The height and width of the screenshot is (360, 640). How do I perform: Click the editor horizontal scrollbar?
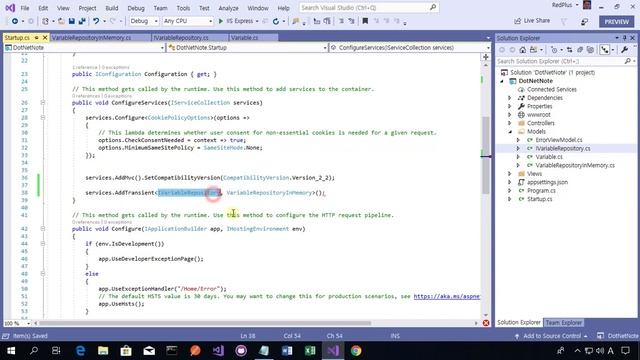pyautogui.click(x=205, y=323)
